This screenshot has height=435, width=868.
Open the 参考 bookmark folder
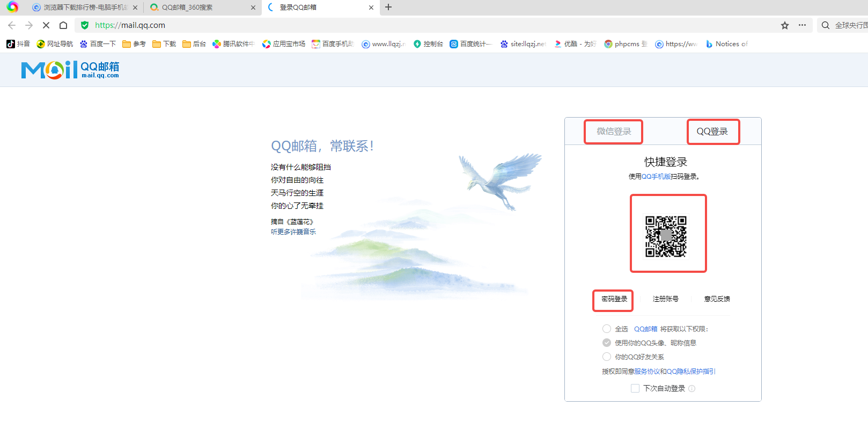pyautogui.click(x=134, y=44)
